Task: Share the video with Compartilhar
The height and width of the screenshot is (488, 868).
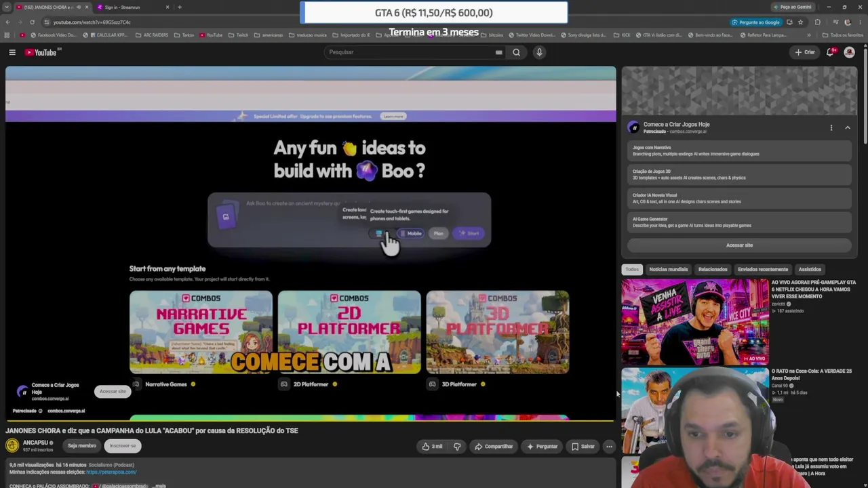Action: [x=494, y=446]
